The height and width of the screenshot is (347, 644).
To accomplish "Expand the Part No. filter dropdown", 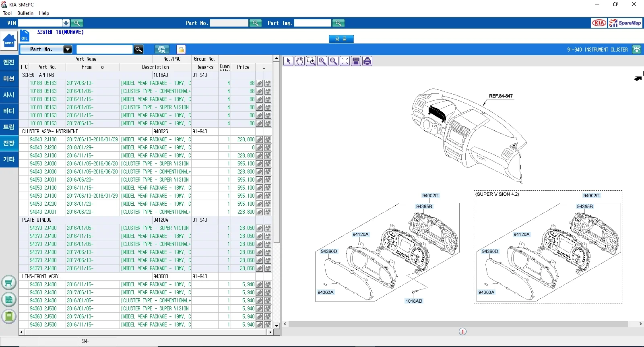I will 68,49.
